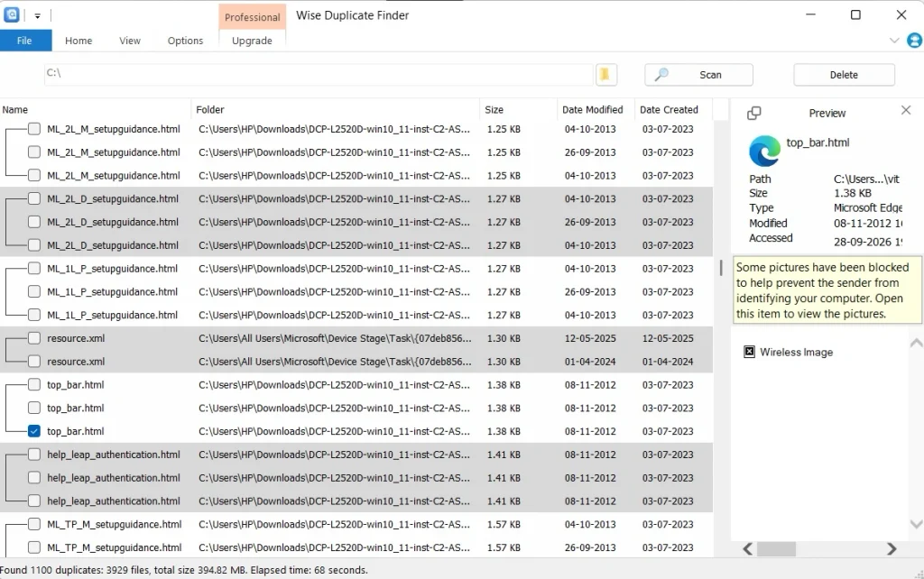Screen dimensions: 924x579
Task: Click the pop-out preview window icon
Action: pos(753,113)
